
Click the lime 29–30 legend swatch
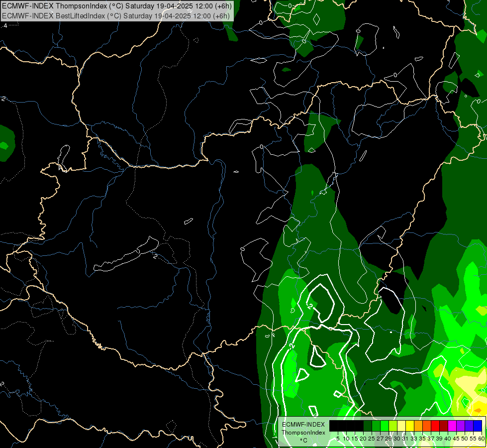(393, 426)
